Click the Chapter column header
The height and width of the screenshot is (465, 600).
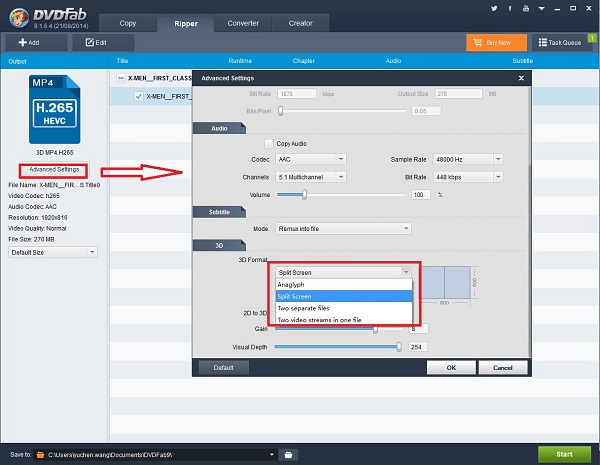point(303,61)
